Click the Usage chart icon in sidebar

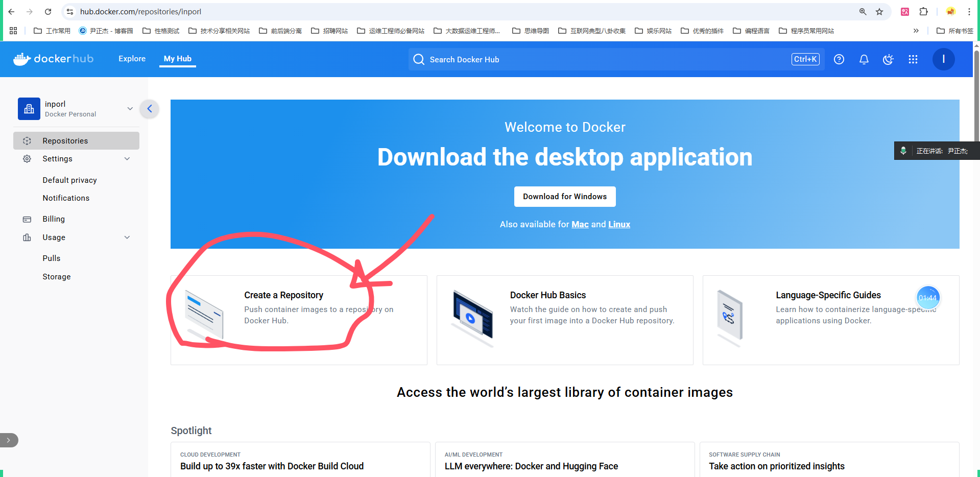pos(27,237)
